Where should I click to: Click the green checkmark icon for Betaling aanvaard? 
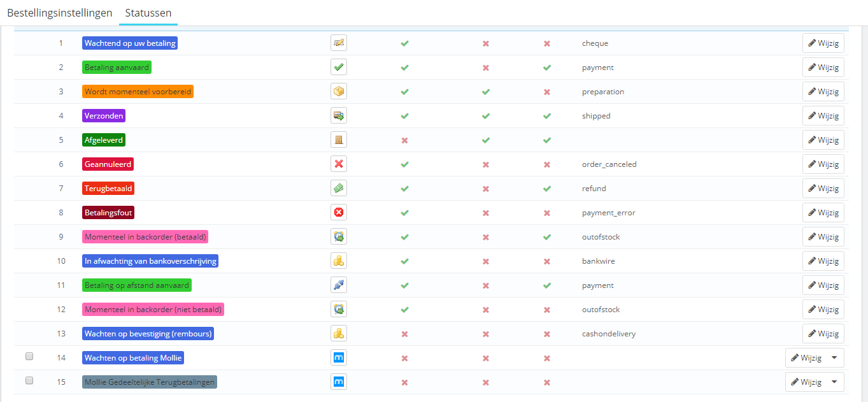(339, 68)
